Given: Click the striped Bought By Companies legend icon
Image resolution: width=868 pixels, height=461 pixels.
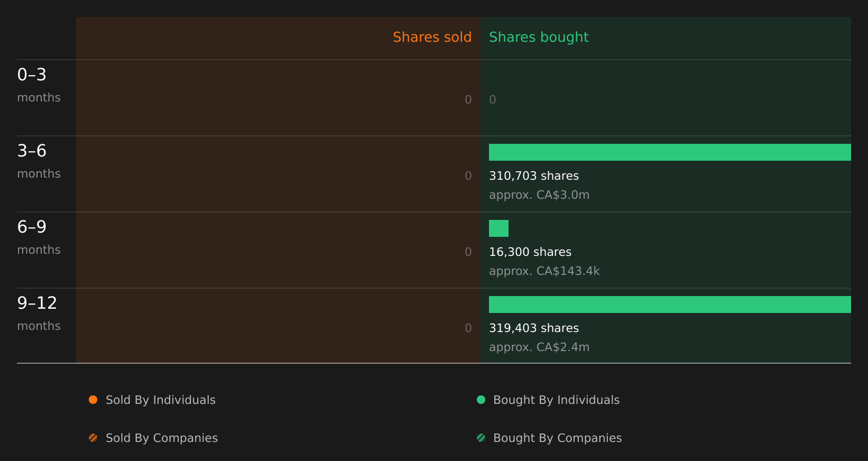Looking at the screenshot, I should 481,438.
